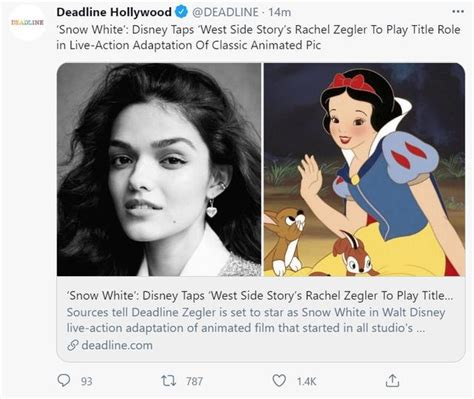Click the tweet headline text about Rachel Zegler
The image size is (474, 399).
258,37
